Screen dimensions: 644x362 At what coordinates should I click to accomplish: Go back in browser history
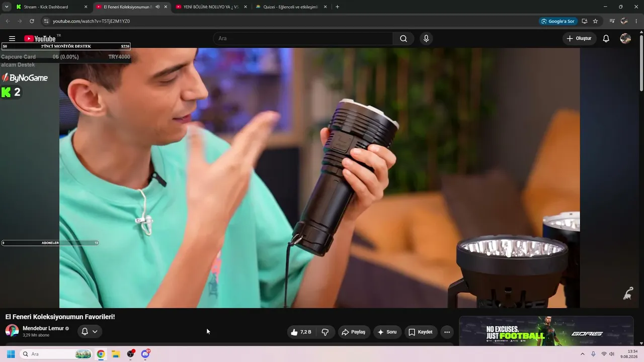[8, 21]
